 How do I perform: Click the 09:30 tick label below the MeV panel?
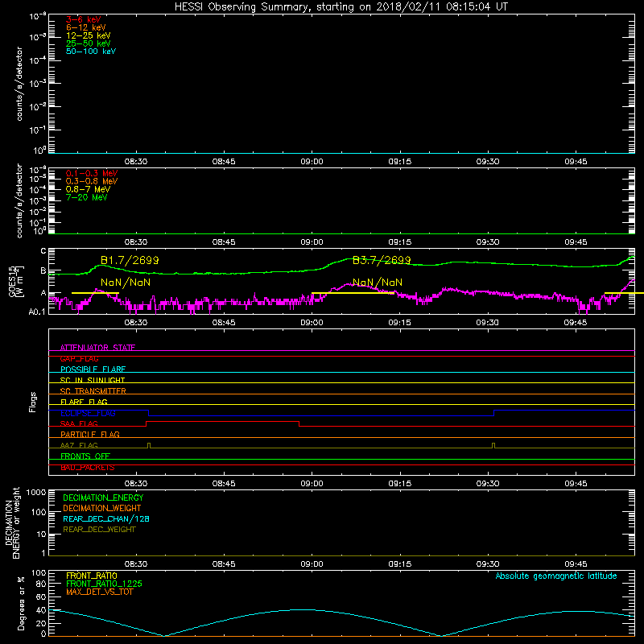coord(488,242)
